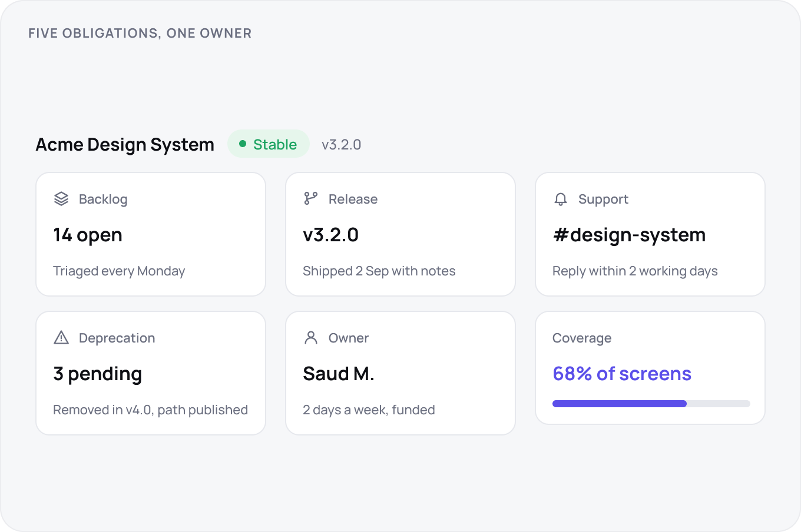The image size is (801, 532).
Task: Click 'Triaged every Monday' text
Action: (119, 271)
